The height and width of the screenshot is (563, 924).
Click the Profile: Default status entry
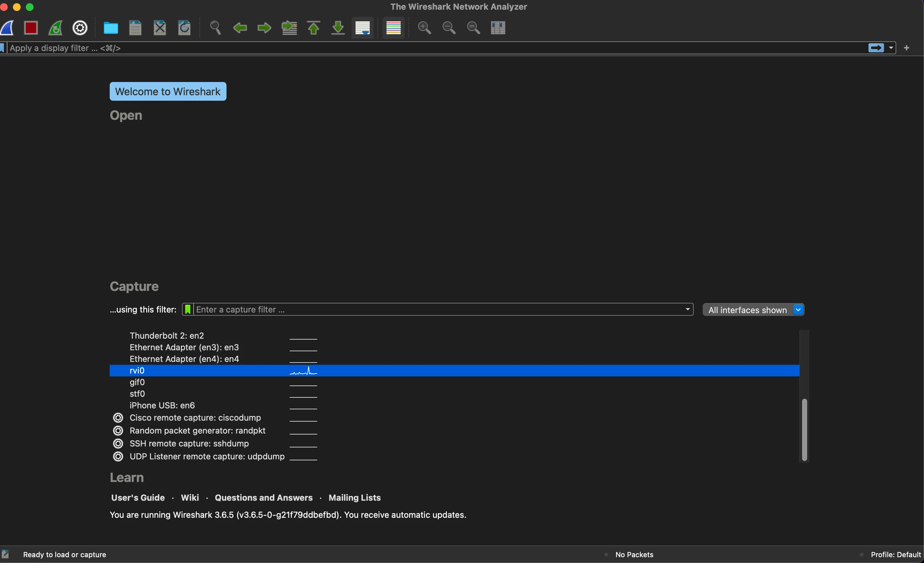click(896, 554)
